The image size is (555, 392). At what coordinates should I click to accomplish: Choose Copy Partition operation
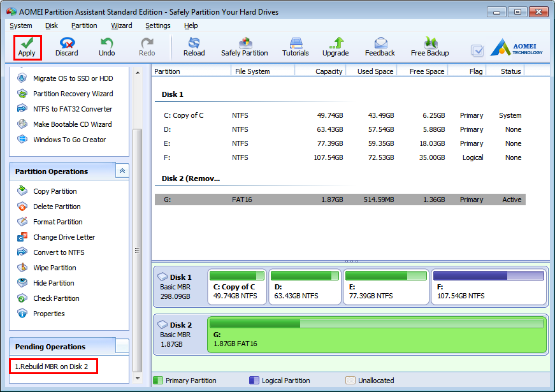(47, 191)
